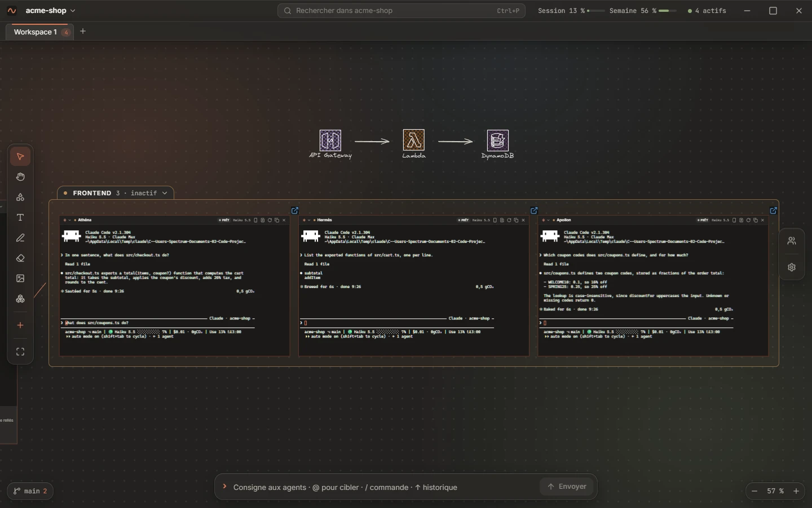
Task: Click the insert image tool
Action: pyautogui.click(x=20, y=279)
